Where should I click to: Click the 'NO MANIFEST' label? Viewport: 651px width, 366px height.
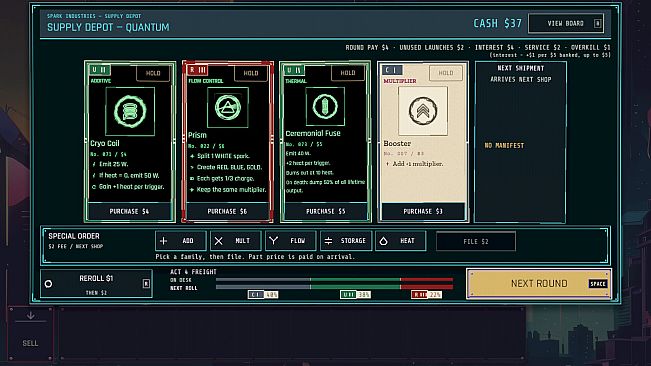[504, 146]
